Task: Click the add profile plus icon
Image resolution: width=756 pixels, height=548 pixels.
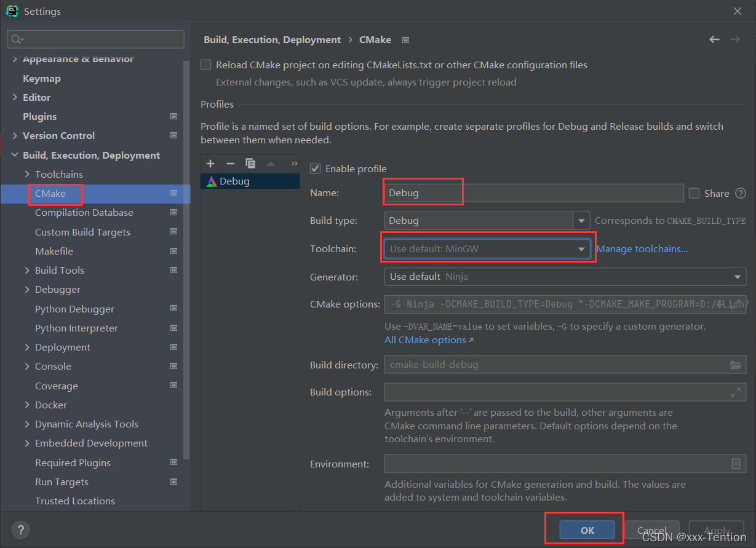Action: click(x=210, y=164)
